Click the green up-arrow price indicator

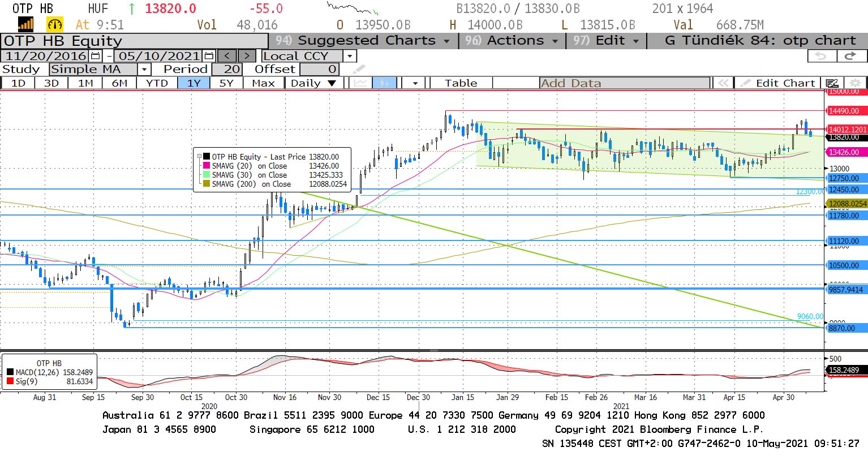click(x=132, y=8)
